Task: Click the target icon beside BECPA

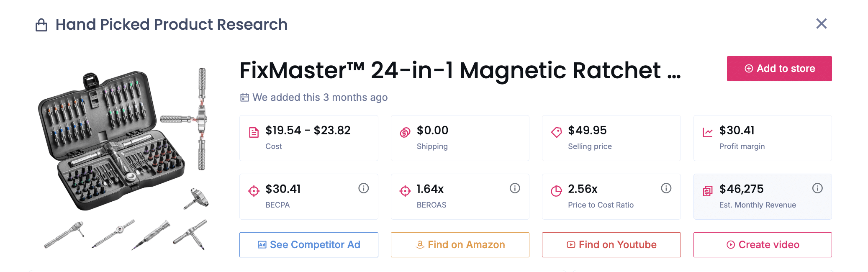Action: (x=254, y=189)
